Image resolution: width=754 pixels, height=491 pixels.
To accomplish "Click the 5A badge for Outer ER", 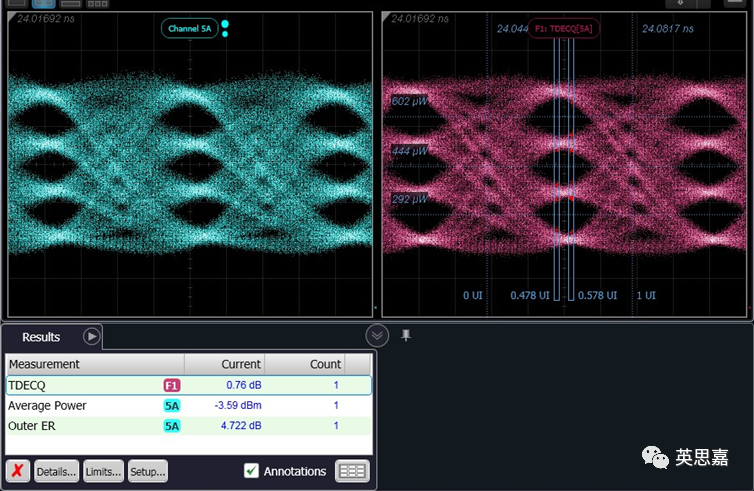I will click(172, 426).
